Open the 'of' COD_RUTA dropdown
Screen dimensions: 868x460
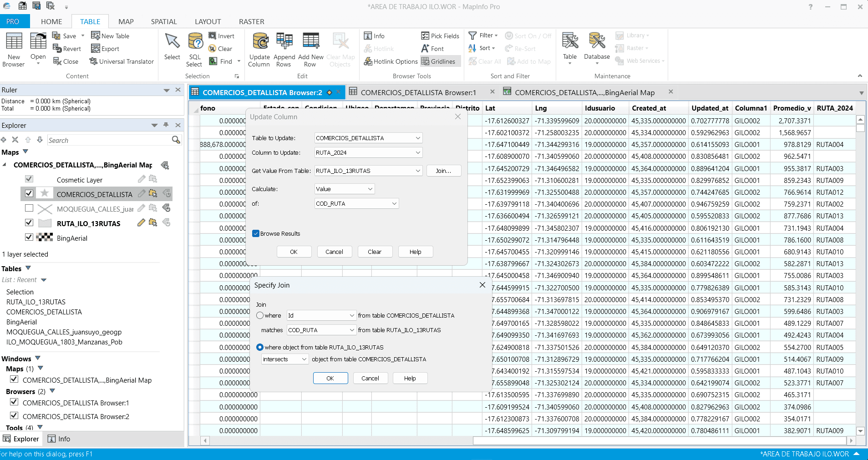356,203
